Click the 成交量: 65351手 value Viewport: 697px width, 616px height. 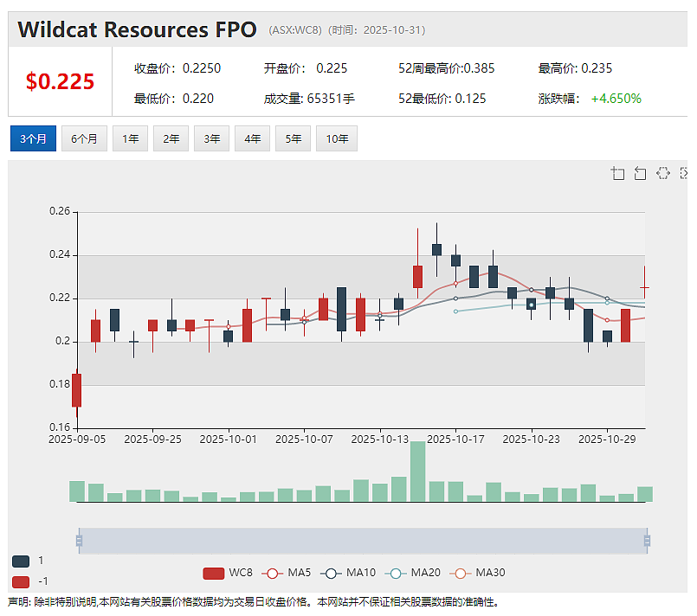click(309, 99)
